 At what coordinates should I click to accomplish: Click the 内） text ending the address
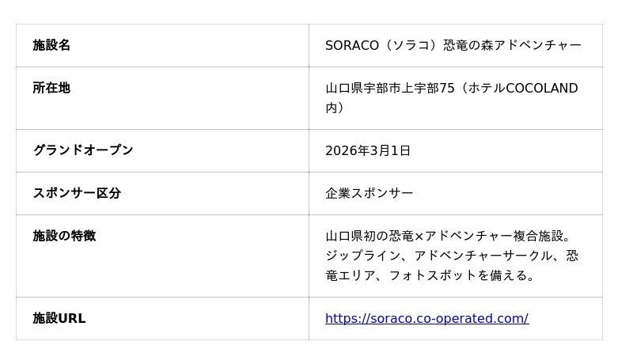coord(335,108)
